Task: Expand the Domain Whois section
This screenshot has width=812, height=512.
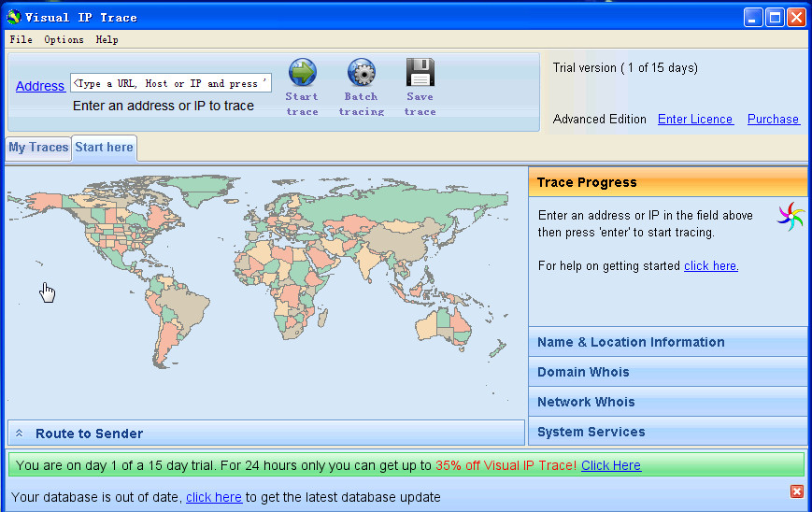Action: pos(667,372)
